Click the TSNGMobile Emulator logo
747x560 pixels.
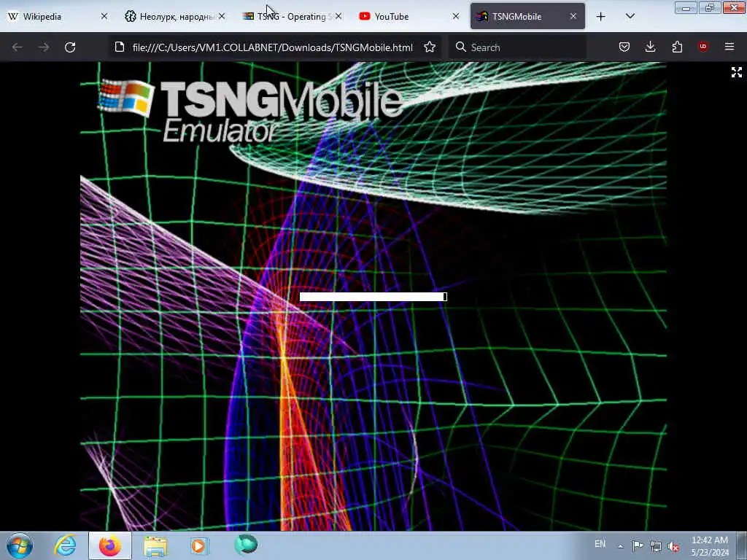click(x=250, y=111)
